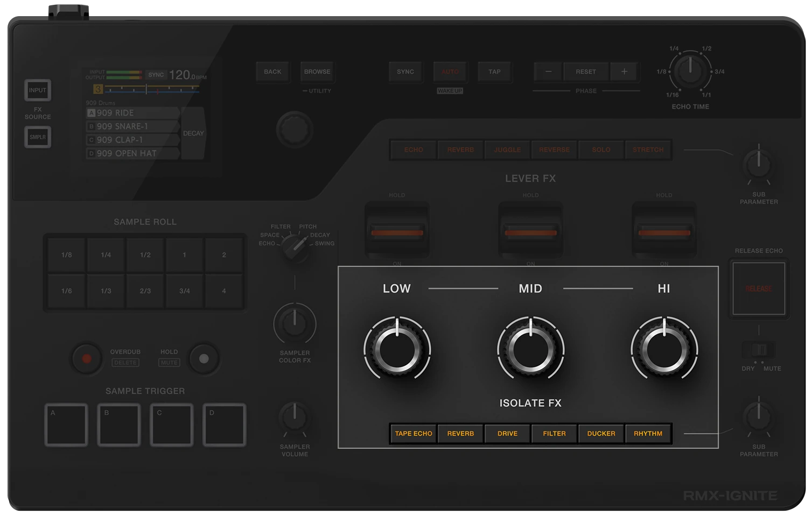812x523 pixels.
Task: Tap sample trigger pad A
Action: point(66,425)
